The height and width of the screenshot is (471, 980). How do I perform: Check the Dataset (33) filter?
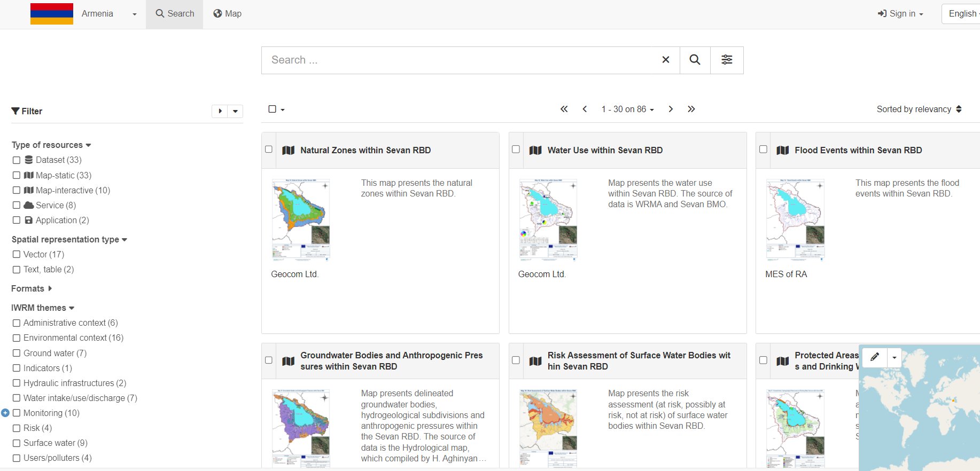(17, 160)
